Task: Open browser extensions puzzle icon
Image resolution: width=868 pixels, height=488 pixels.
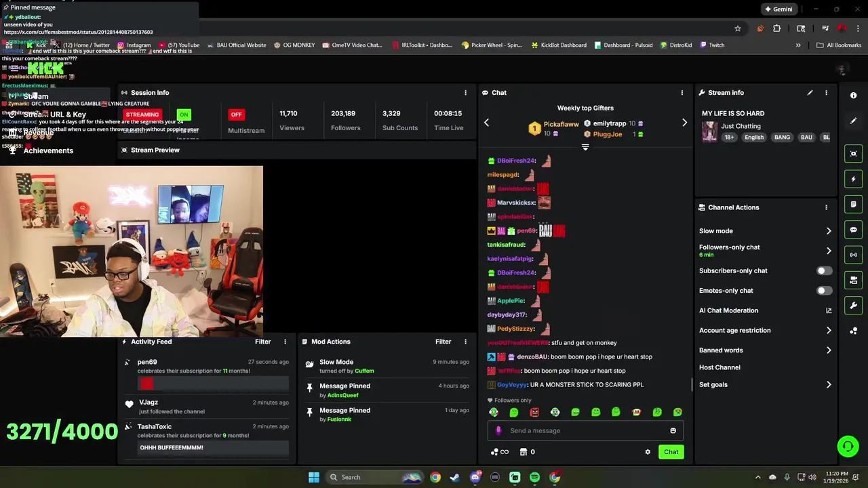Action: pyautogui.click(x=777, y=28)
